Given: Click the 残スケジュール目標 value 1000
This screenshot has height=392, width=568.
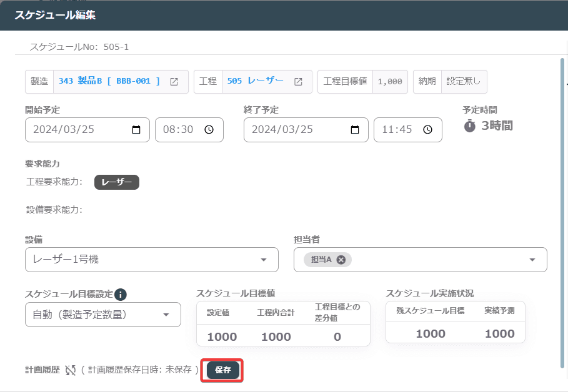Looking at the screenshot, I should click(431, 333).
